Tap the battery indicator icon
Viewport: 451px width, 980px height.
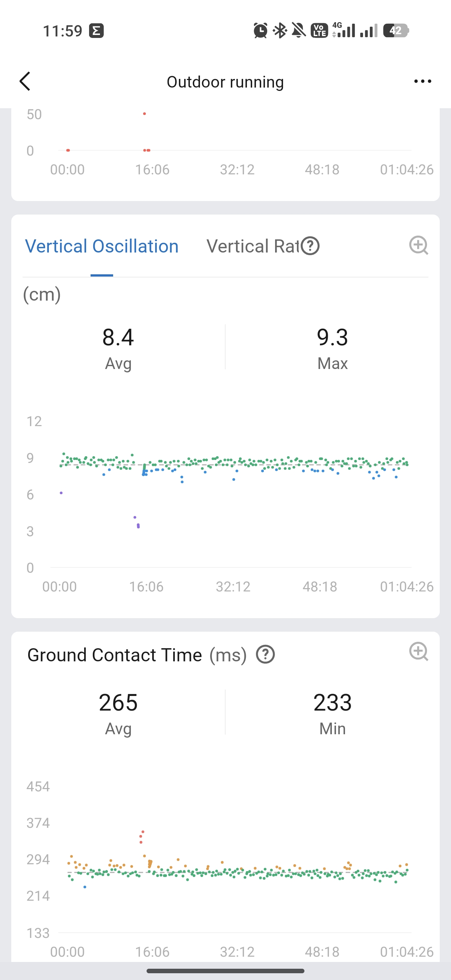tap(396, 30)
